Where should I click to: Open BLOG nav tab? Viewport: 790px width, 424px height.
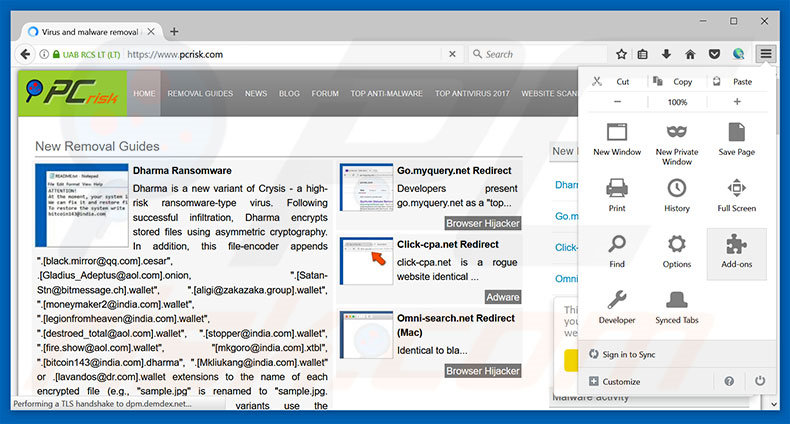pos(289,94)
